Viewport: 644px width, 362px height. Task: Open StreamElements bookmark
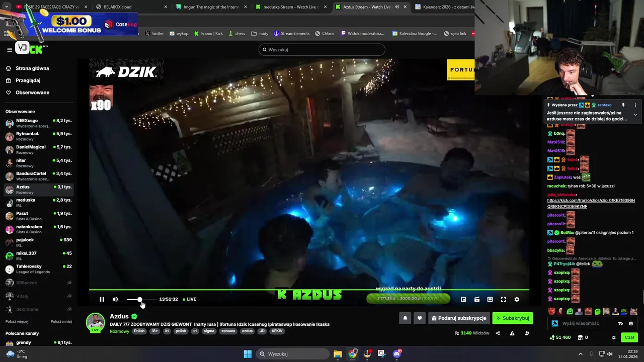point(292,34)
